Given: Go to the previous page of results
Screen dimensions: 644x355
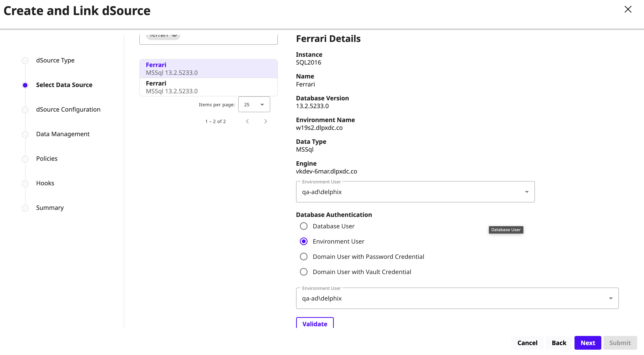Looking at the screenshot, I should (247, 121).
